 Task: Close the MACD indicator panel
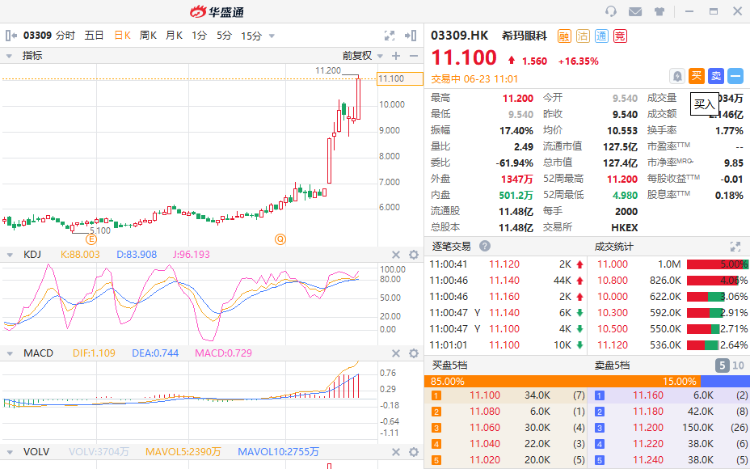[x=396, y=353]
